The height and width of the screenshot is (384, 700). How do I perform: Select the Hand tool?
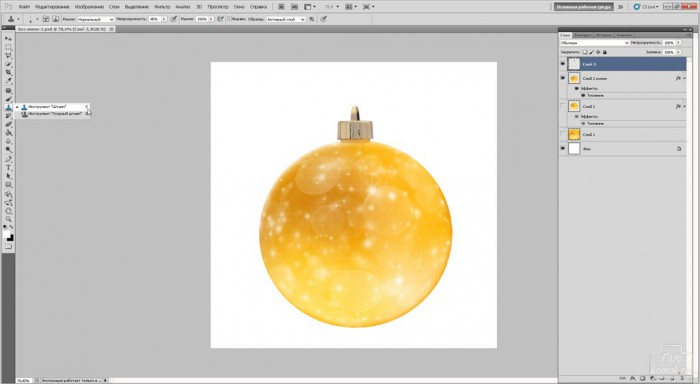(x=8, y=211)
